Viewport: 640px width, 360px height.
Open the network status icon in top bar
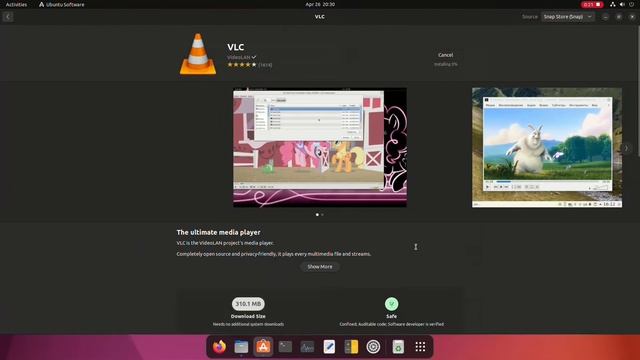[x=613, y=4]
